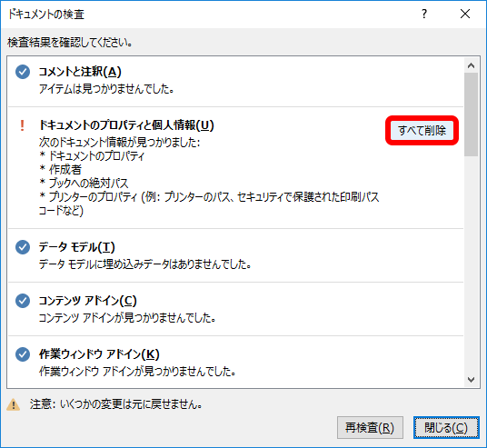This screenshot has width=487, height=448.
Task: Close the ドキュメントの検査 dialog with X
Action: (465, 14)
